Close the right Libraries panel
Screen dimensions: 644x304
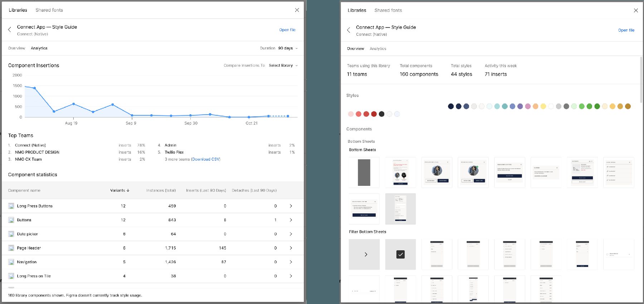636,10
